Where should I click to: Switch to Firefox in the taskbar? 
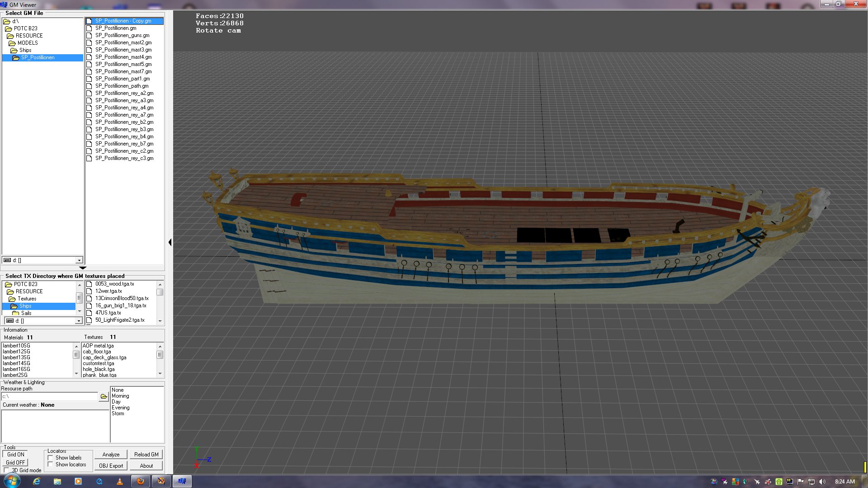141,481
